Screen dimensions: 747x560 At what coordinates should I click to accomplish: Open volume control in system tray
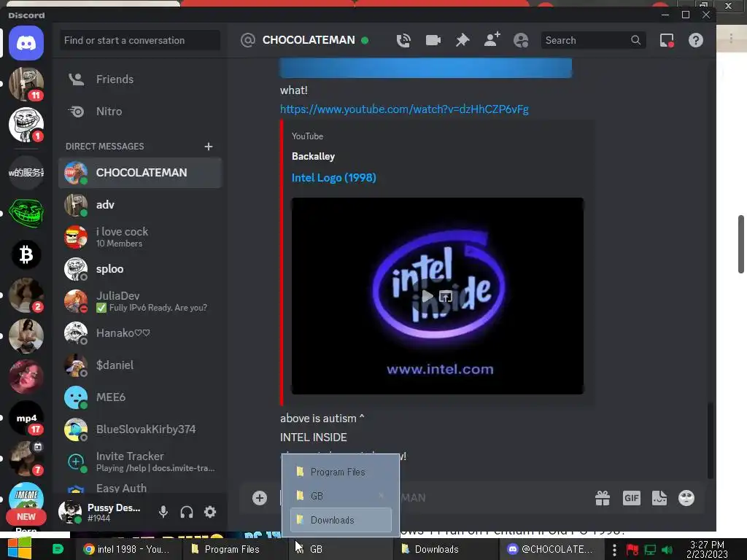667,550
